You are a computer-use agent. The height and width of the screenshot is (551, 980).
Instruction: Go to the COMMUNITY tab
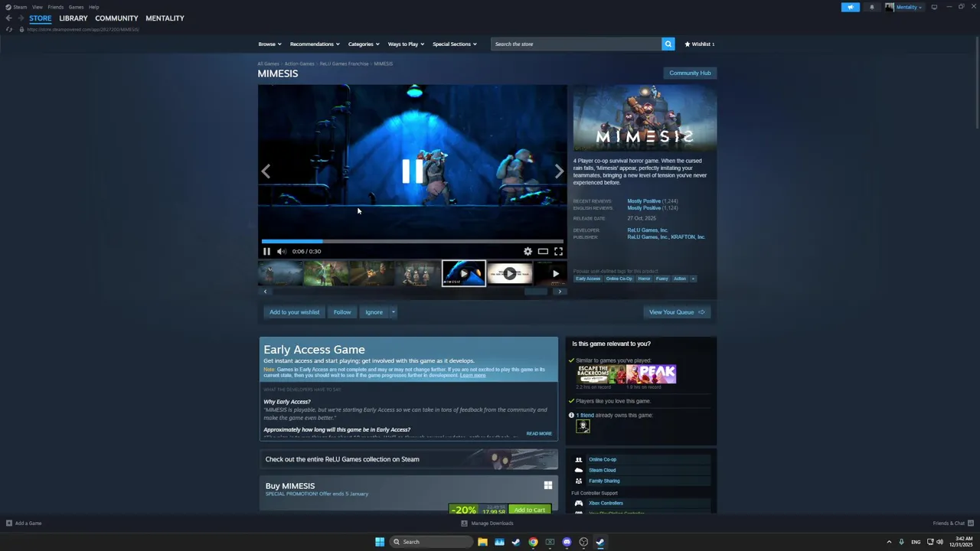coord(116,18)
